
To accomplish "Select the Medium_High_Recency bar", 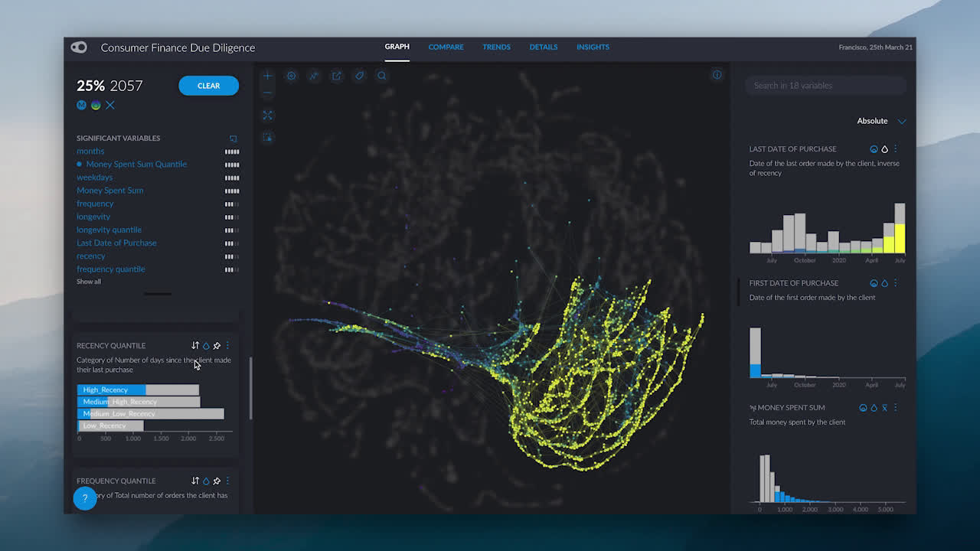I will [x=139, y=402].
